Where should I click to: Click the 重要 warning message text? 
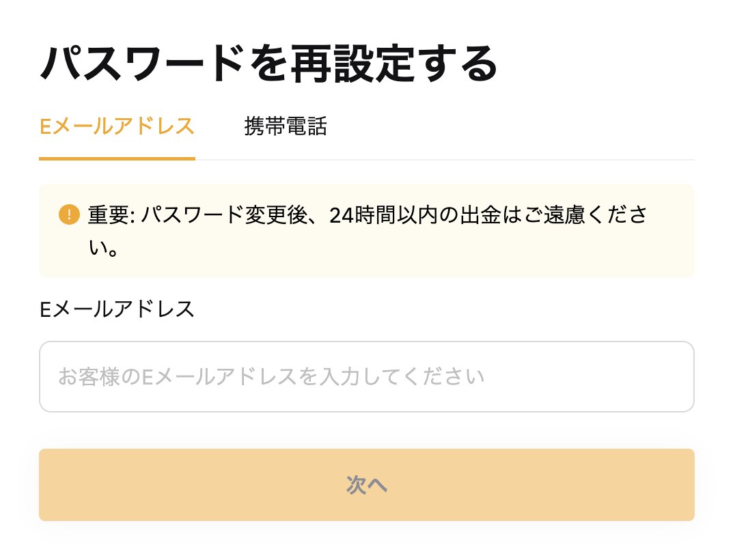pyautogui.click(x=368, y=231)
